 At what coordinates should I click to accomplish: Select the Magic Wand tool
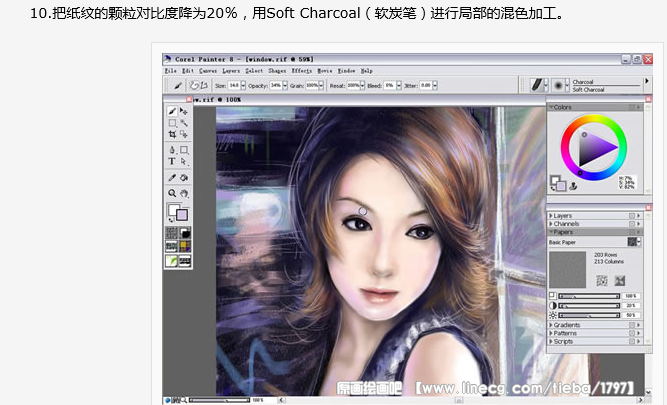pos(184,123)
